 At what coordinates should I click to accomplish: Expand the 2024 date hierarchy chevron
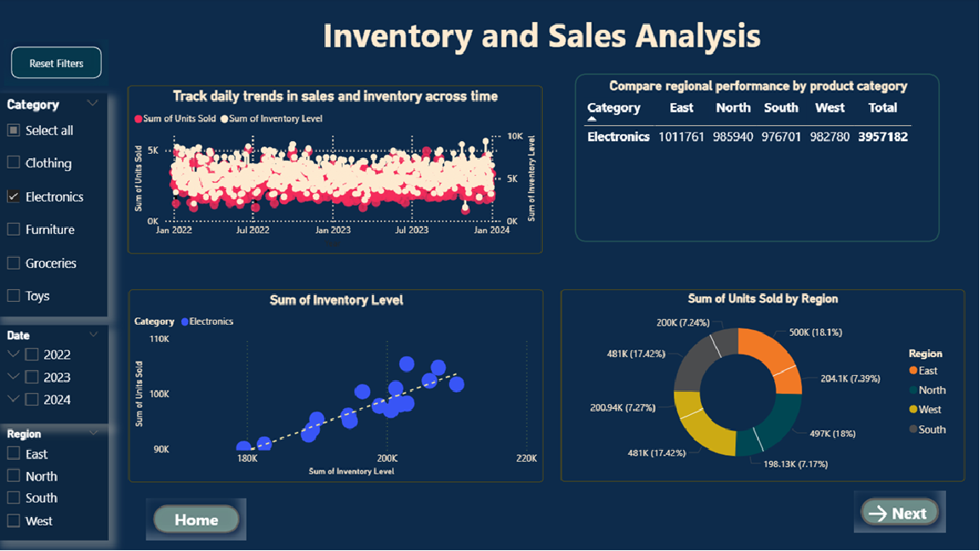coord(14,400)
